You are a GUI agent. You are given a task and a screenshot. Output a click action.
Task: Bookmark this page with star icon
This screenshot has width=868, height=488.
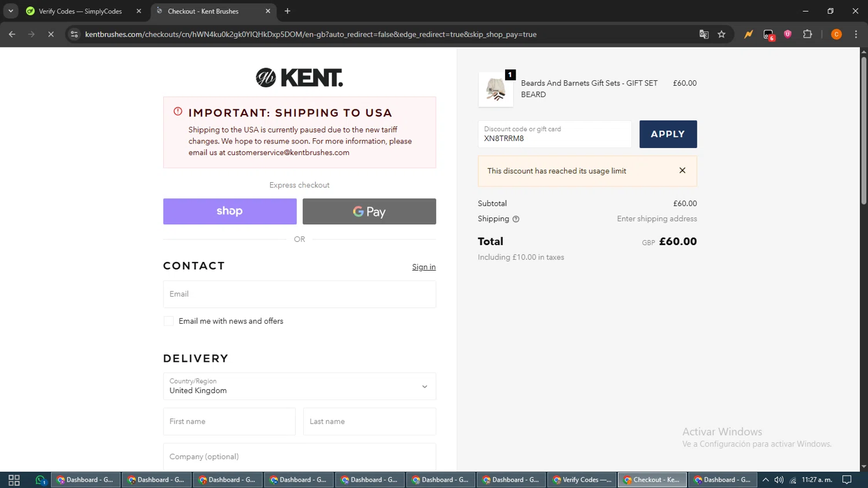pos(722,34)
